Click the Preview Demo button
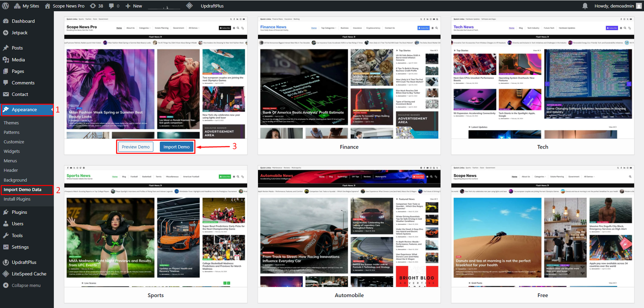This screenshot has width=644, height=308. [x=136, y=147]
